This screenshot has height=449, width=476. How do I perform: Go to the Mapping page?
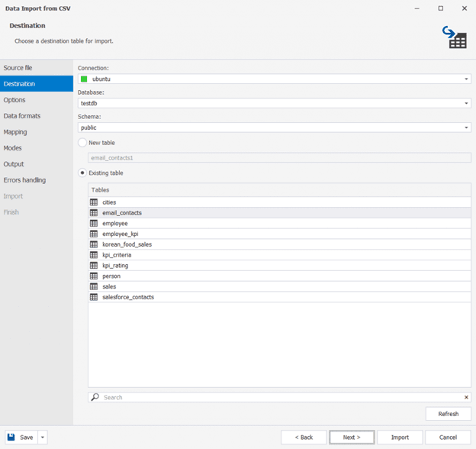(x=15, y=132)
